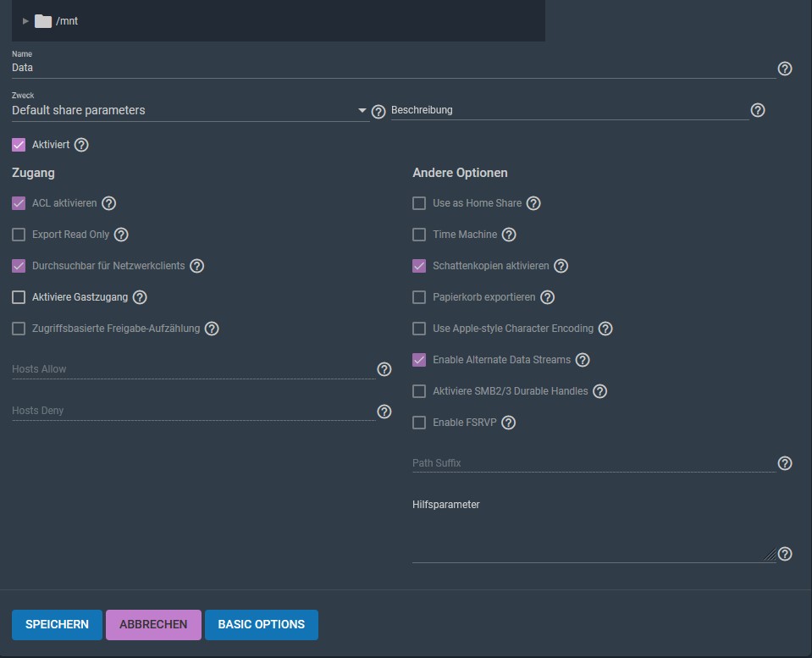Cancel editing with Abbrechen button

point(153,624)
